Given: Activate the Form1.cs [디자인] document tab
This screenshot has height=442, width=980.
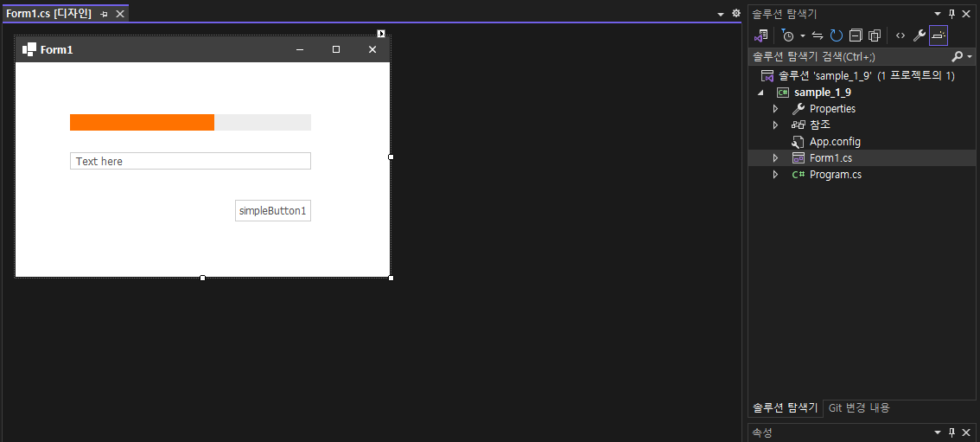Looking at the screenshot, I should [48, 14].
